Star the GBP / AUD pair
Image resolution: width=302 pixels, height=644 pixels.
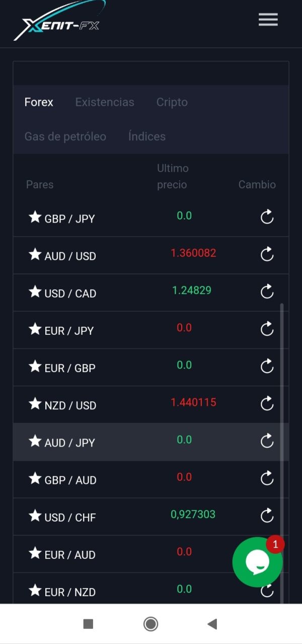click(35, 478)
